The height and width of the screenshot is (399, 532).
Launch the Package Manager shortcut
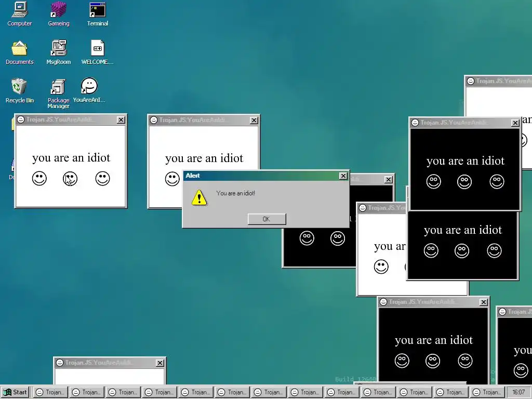click(x=58, y=94)
